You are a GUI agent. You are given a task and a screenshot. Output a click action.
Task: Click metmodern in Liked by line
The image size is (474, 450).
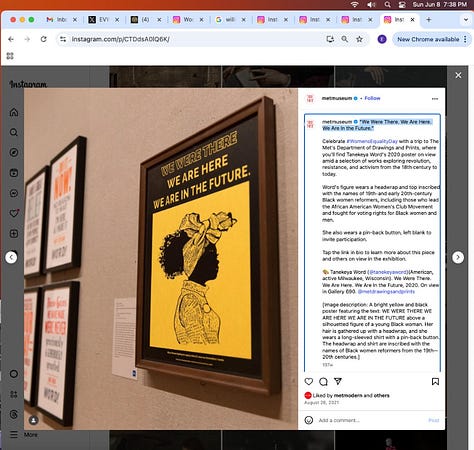348,396
